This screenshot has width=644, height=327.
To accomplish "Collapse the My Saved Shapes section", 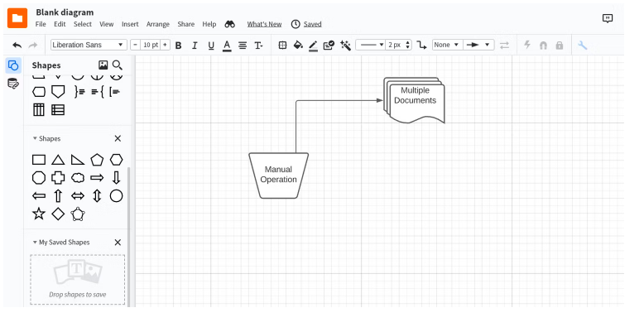I will 35,243.
